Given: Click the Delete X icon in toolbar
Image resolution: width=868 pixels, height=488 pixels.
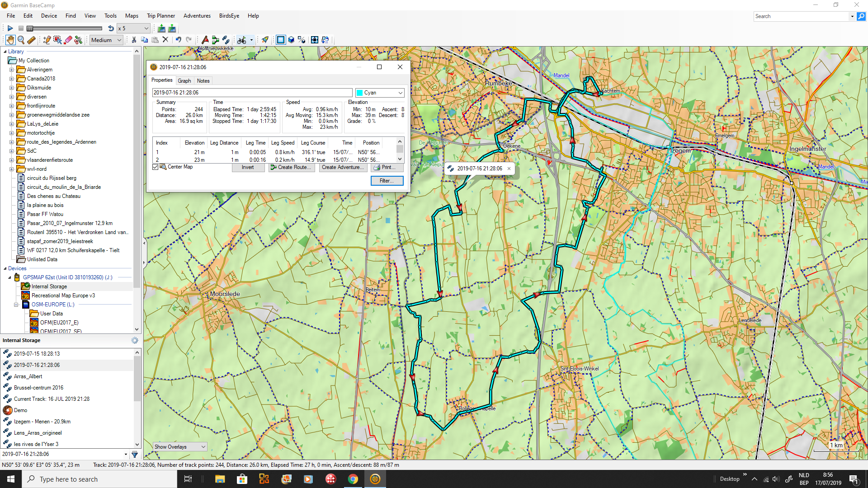Looking at the screenshot, I should pyautogui.click(x=165, y=40).
